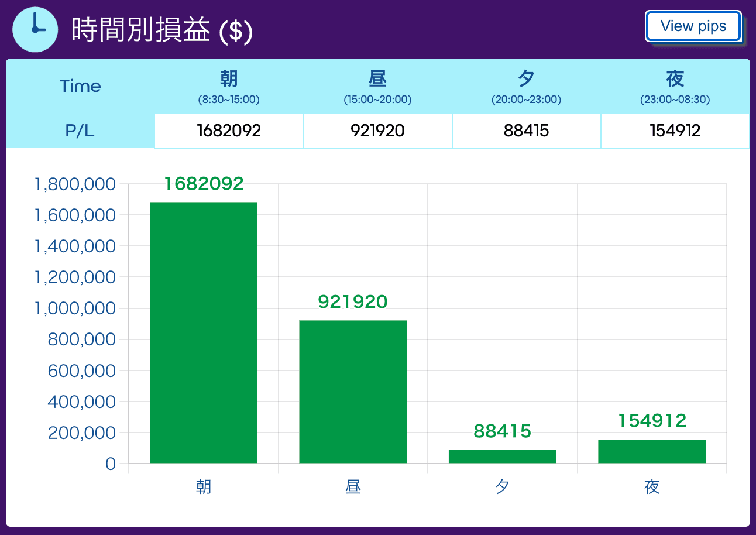
Task: Select the 昼 heading in the table header
Action: tap(377, 78)
